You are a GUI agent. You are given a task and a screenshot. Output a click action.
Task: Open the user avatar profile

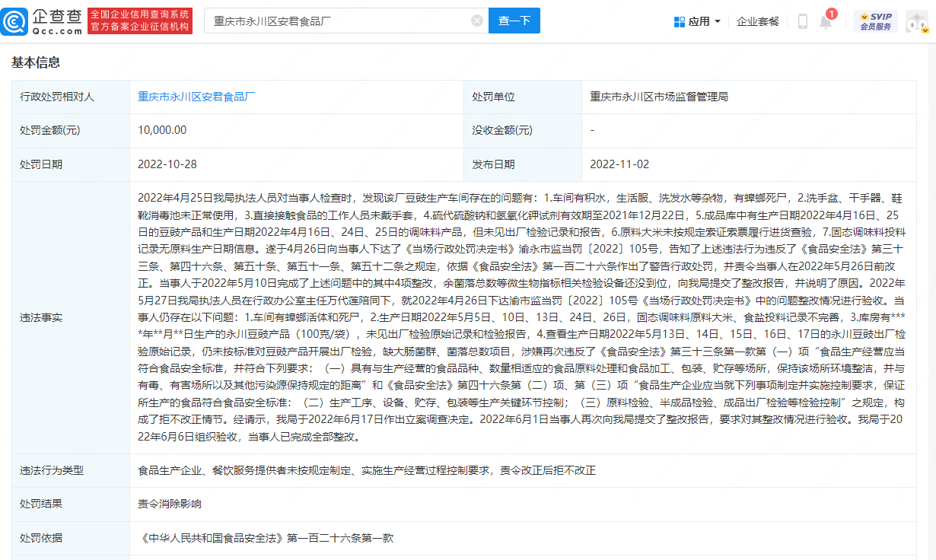(915, 22)
